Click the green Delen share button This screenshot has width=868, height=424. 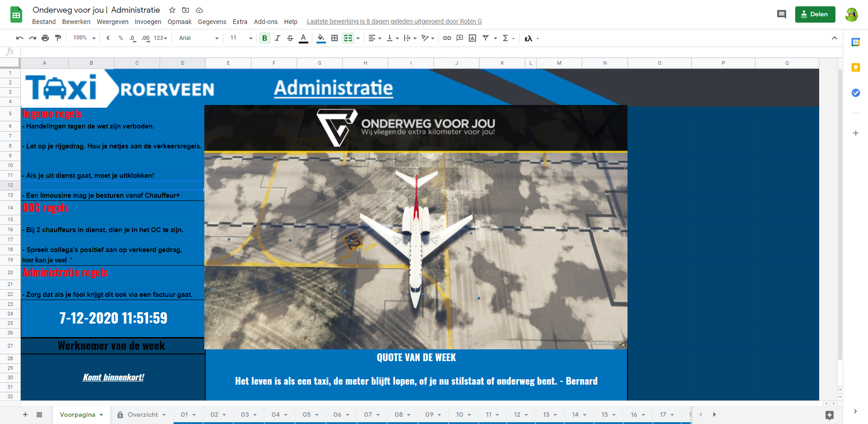(x=815, y=14)
